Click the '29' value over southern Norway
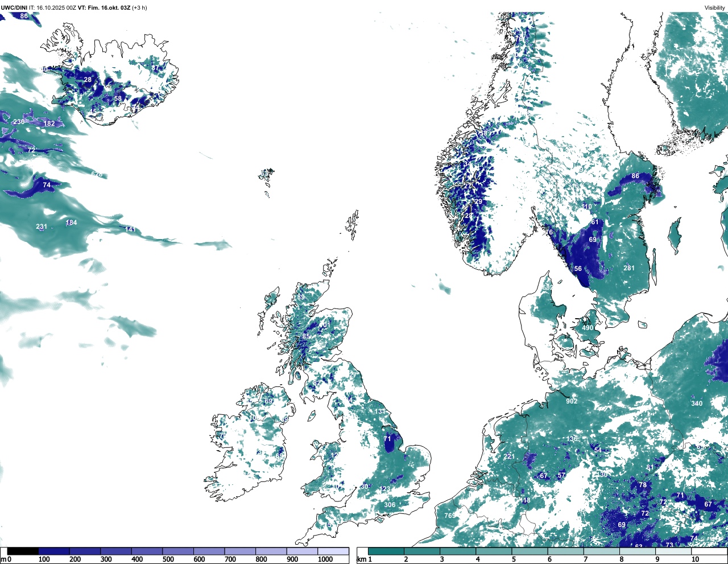This screenshot has width=728, height=564. tap(478, 201)
